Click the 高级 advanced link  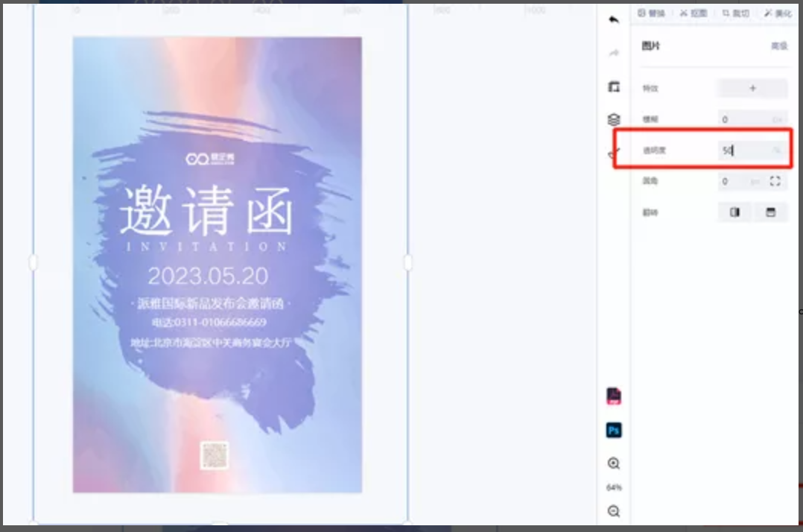pyautogui.click(x=778, y=46)
